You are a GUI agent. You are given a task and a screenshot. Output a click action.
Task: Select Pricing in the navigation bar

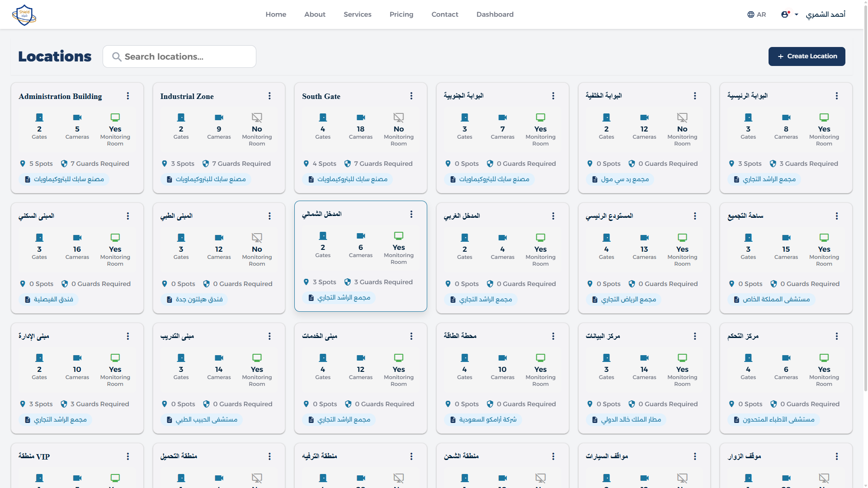pos(401,14)
